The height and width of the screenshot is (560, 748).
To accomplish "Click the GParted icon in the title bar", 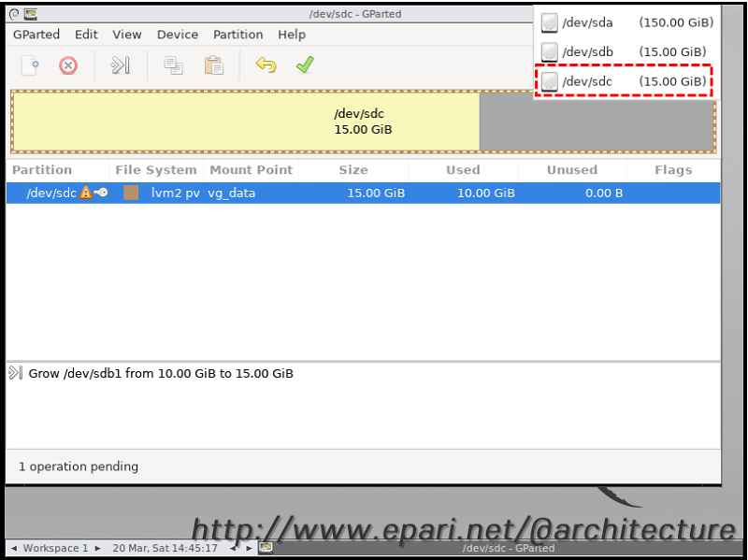I will (x=31, y=14).
